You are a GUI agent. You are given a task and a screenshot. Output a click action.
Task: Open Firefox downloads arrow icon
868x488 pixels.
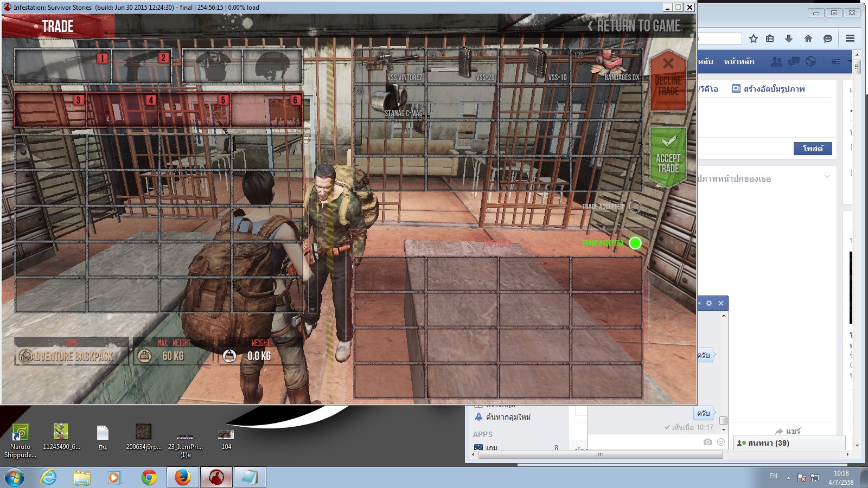[789, 38]
